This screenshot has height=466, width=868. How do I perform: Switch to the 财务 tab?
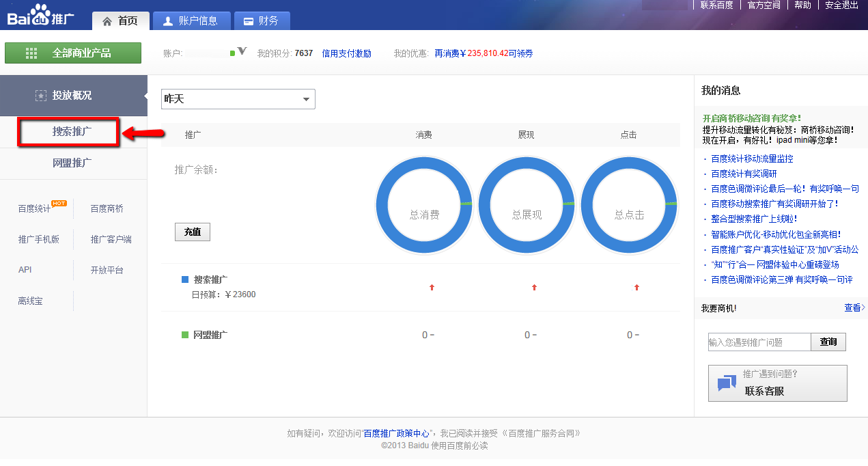click(x=261, y=21)
